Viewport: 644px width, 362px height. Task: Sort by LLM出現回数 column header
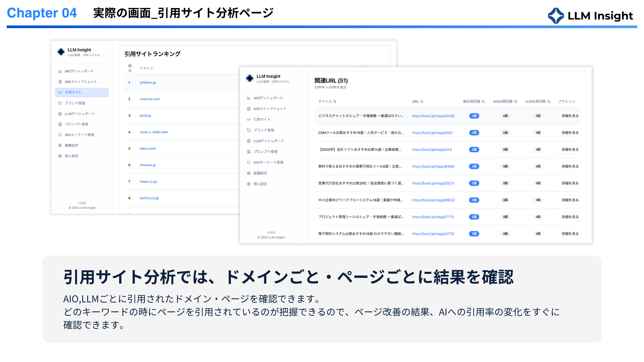(538, 102)
